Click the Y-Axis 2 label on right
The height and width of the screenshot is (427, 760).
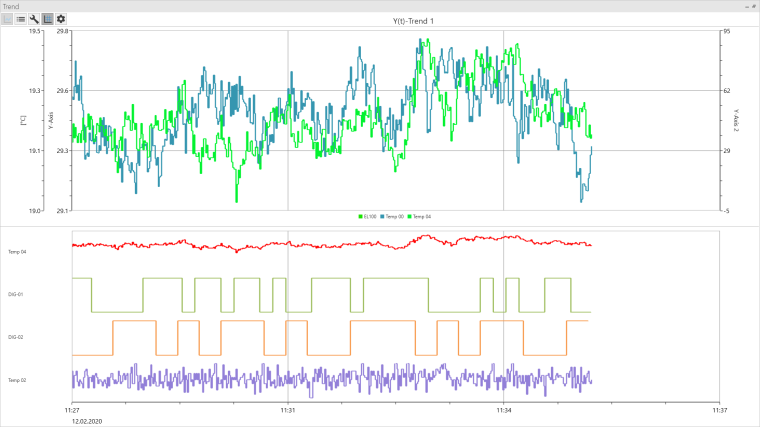click(735, 121)
